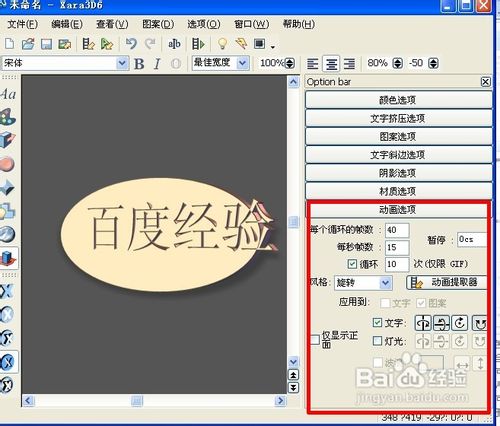Open text options with the a|b icon
The height and width of the screenshot is (426, 500).
tap(174, 44)
